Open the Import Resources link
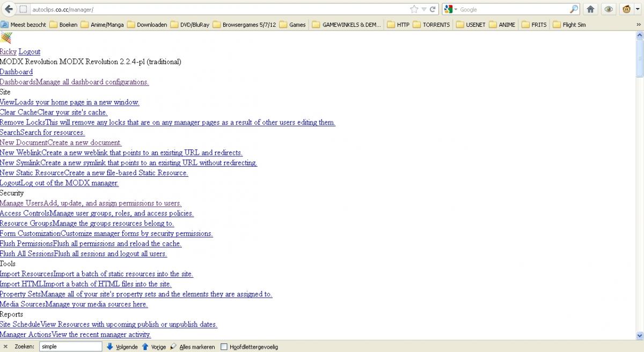This screenshot has width=644, height=352. click(x=97, y=274)
